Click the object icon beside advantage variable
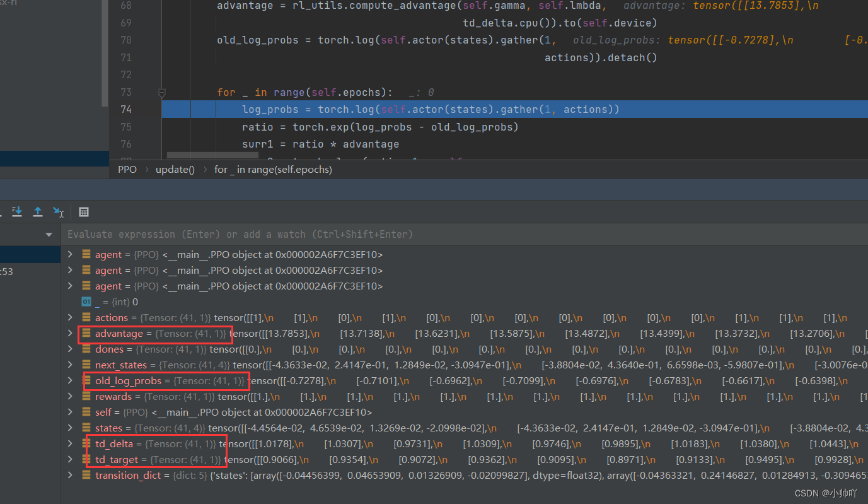 pos(86,333)
